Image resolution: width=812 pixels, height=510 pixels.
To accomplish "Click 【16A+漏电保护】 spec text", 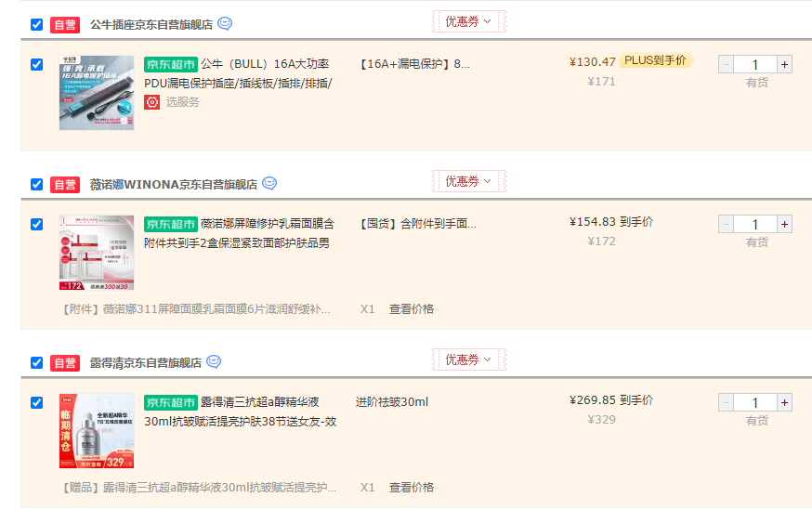I will point(414,64).
